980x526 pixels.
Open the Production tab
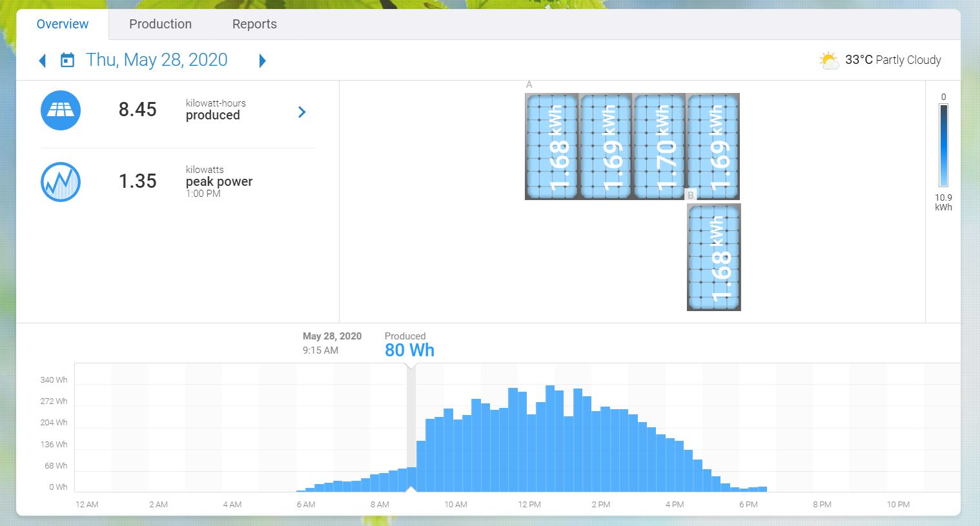(x=160, y=25)
